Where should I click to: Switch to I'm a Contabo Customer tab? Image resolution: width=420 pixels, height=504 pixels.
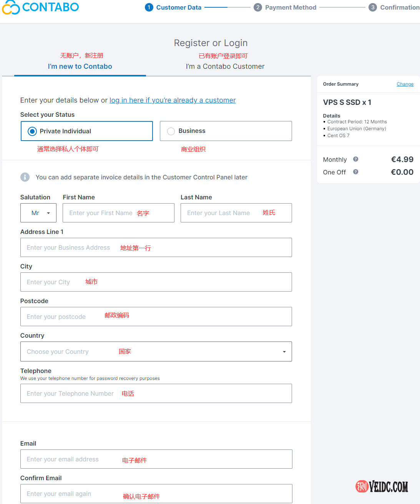(225, 66)
